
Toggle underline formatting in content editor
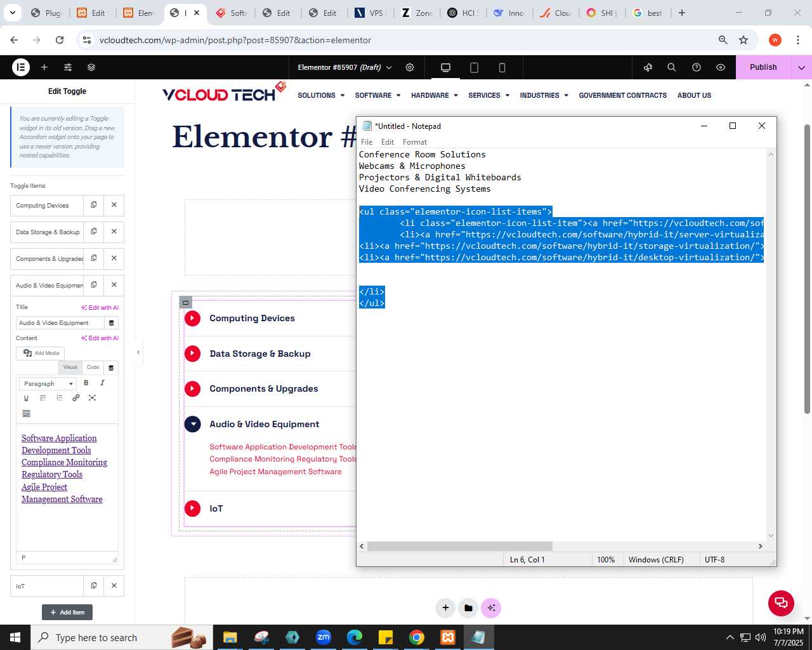pyautogui.click(x=26, y=398)
